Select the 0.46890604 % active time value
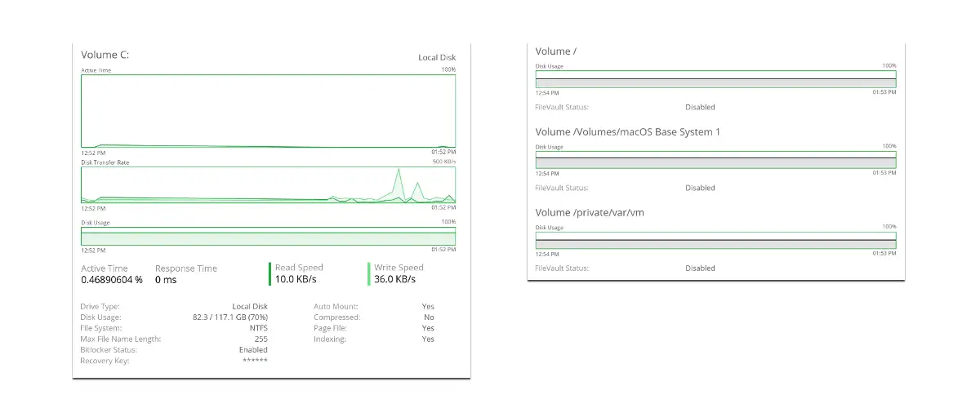This screenshot has height=417, width=980. tap(112, 280)
